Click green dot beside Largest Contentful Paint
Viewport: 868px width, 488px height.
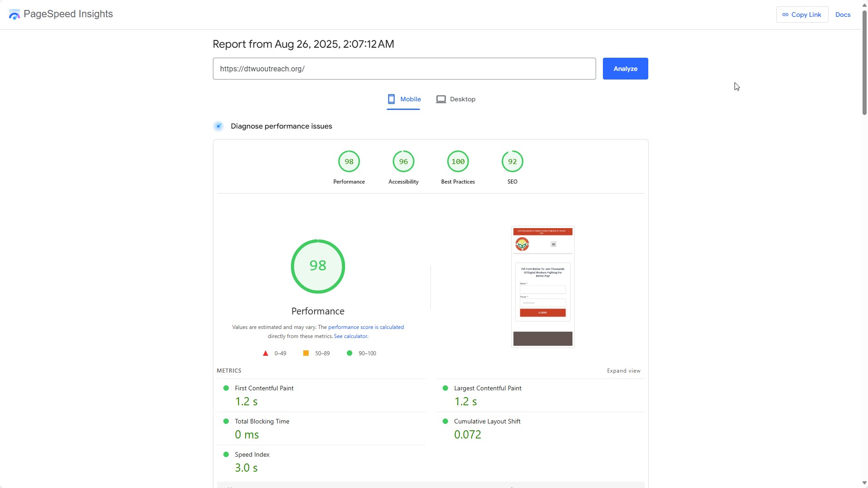445,388
